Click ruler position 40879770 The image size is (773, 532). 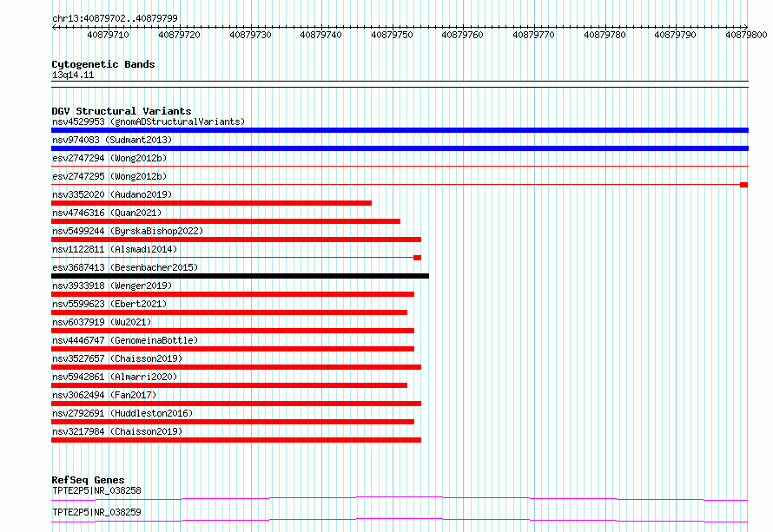pyautogui.click(x=533, y=35)
